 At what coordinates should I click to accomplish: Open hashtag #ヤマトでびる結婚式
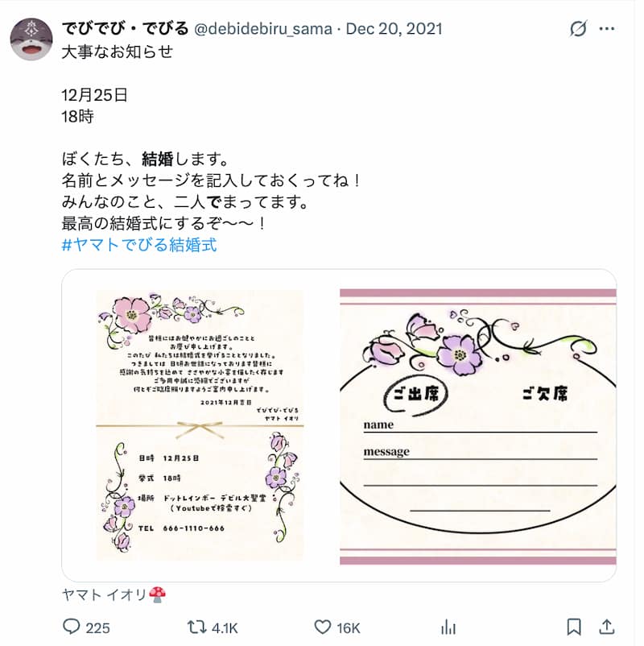pyautogui.click(x=139, y=245)
